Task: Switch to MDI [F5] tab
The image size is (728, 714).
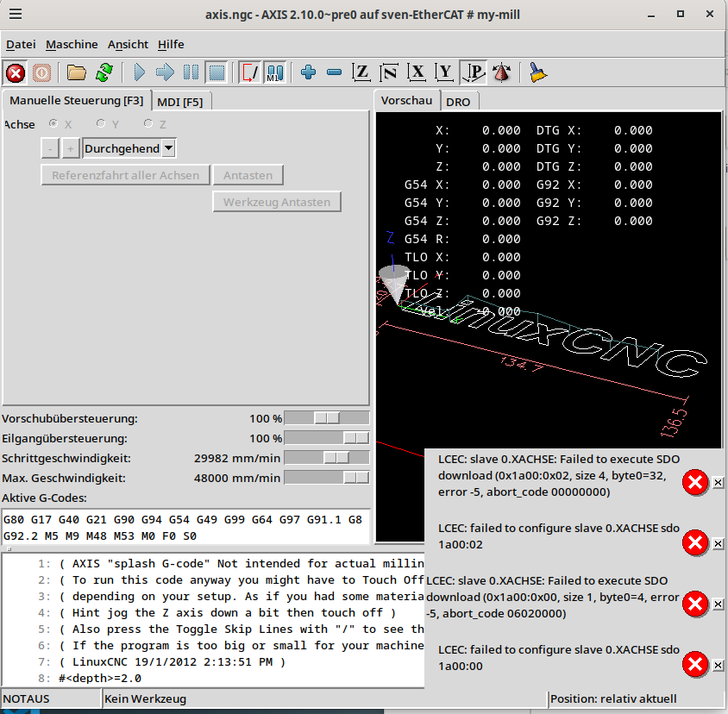Action: (180, 102)
